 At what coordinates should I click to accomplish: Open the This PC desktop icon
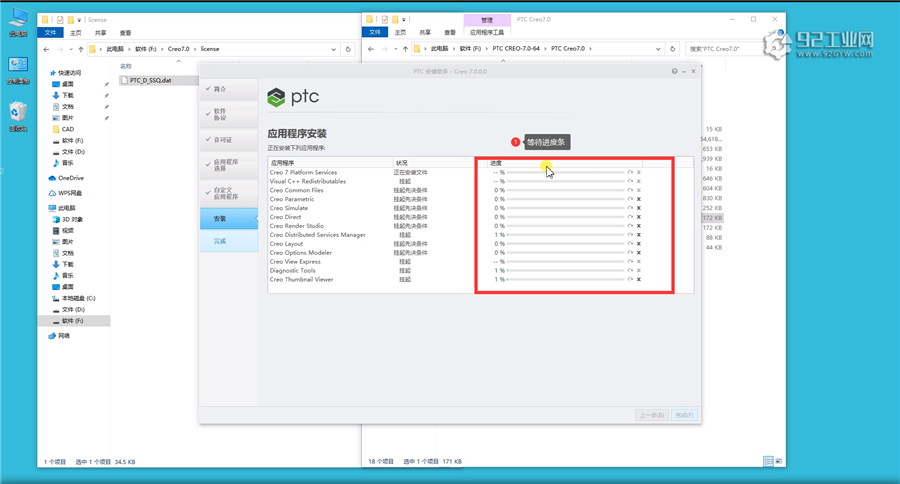click(18, 22)
